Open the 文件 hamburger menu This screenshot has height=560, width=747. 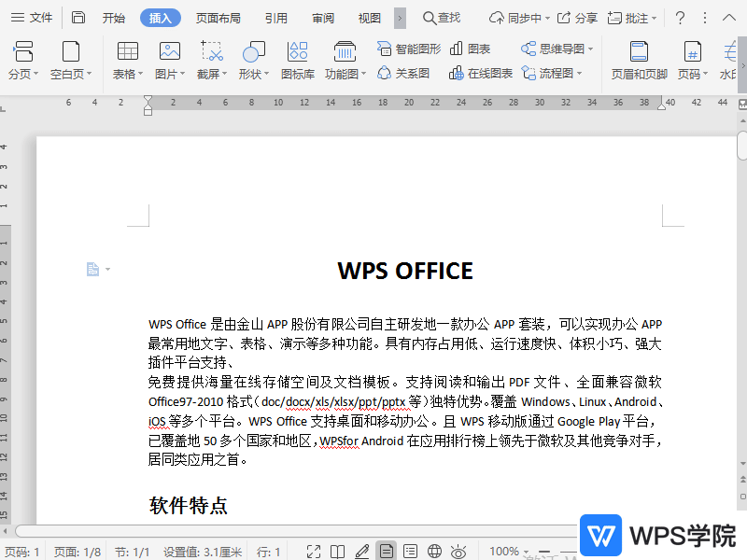pyautogui.click(x=32, y=18)
